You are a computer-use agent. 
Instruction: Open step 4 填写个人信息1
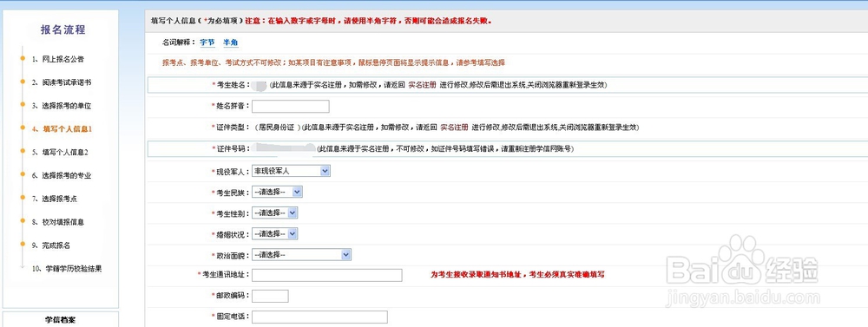(61, 129)
